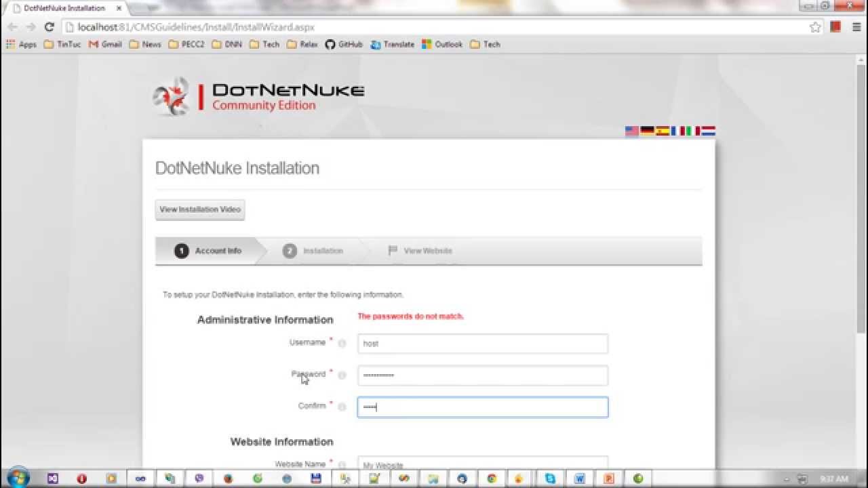Image resolution: width=868 pixels, height=488 pixels.
Task: Open Viber icon in taskbar
Action: [x=199, y=478]
